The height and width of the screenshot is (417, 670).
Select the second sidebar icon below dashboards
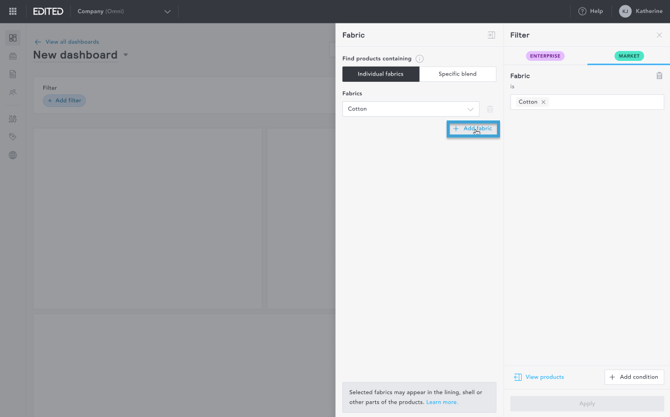tap(13, 56)
